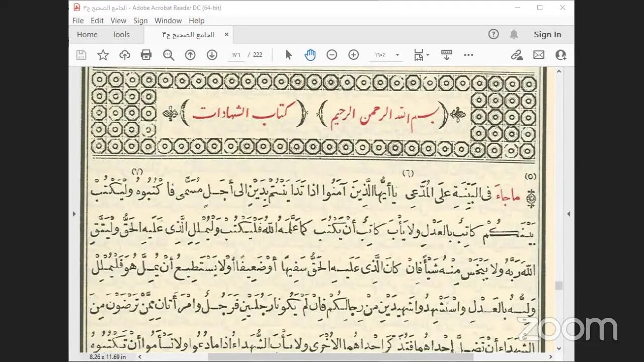644x362 pixels.
Task: Zoom in with the plus button
Action: pos(354,55)
